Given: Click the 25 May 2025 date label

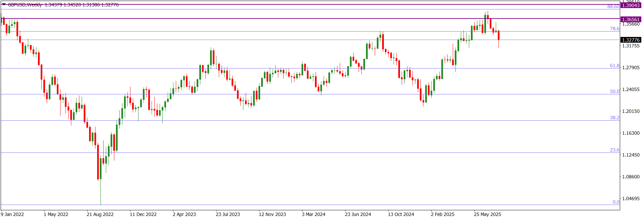Looking at the screenshot, I should pos(487,214).
